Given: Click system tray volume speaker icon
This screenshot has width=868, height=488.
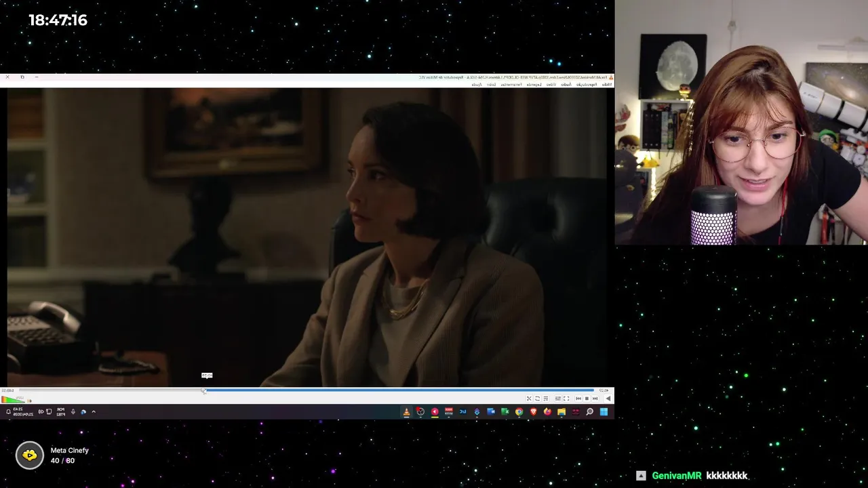Looking at the screenshot, I should tap(41, 411).
